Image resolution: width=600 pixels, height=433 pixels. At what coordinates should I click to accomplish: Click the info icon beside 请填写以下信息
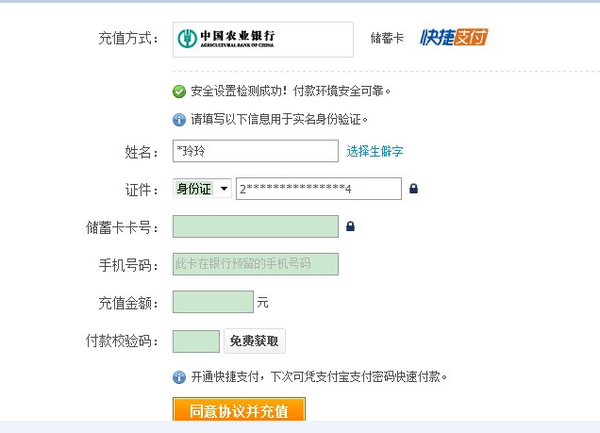[179, 120]
